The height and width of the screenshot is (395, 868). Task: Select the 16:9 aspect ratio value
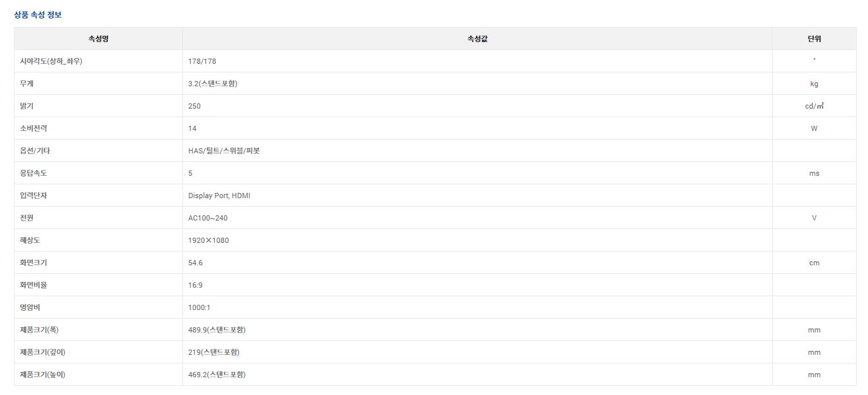coord(196,285)
